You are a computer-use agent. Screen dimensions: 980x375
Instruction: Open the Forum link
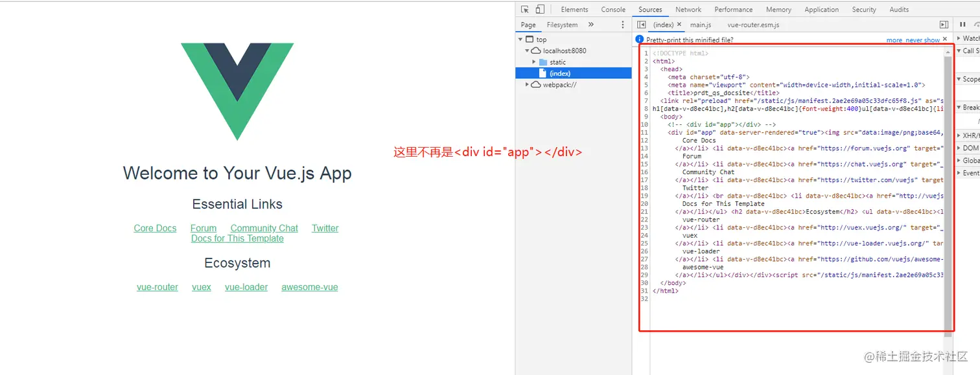point(204,228)
